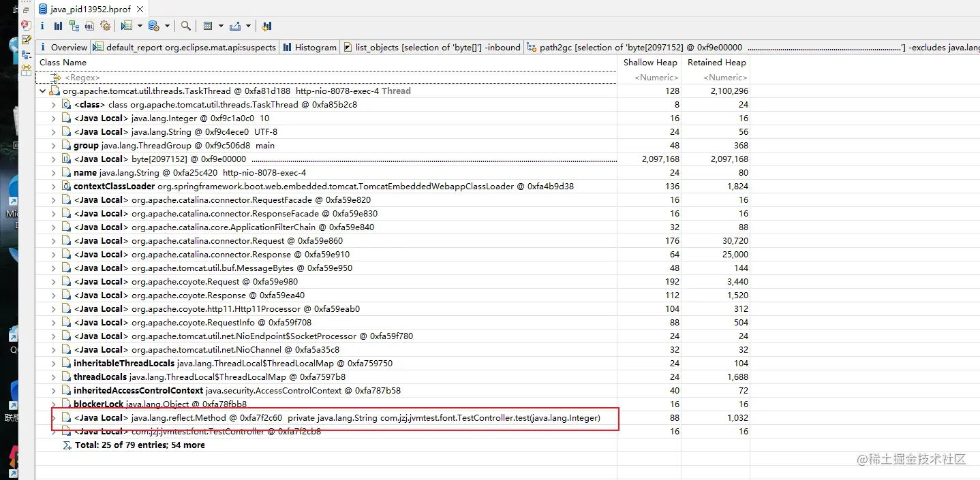The height and width of the screenshot is (480, 980).
Task: Click the restore view icon atop left sidebar
Action: tap(26, 10)
